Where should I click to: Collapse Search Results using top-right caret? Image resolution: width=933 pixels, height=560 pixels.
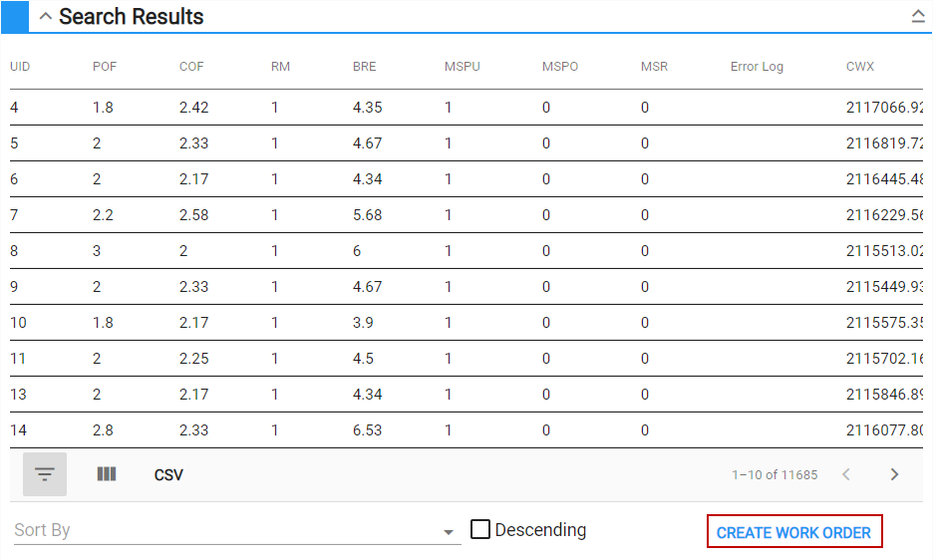click(918, 16)
